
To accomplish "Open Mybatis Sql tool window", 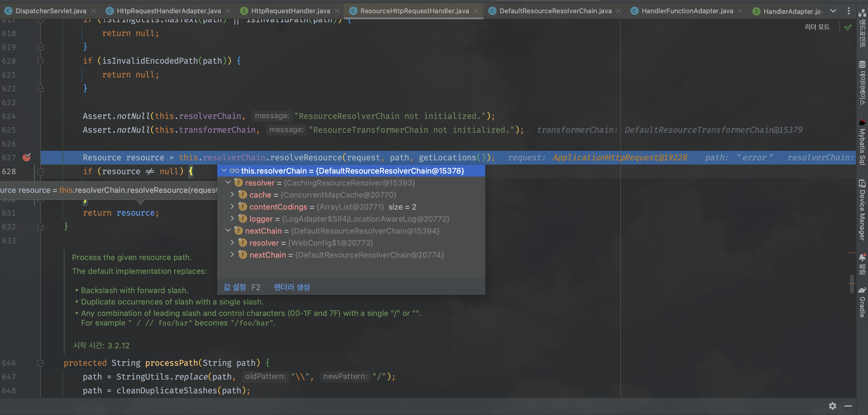I will [862, 142].
